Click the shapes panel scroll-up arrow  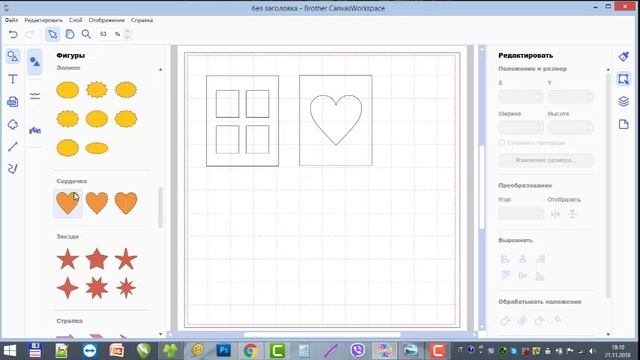tap(160, 69)
